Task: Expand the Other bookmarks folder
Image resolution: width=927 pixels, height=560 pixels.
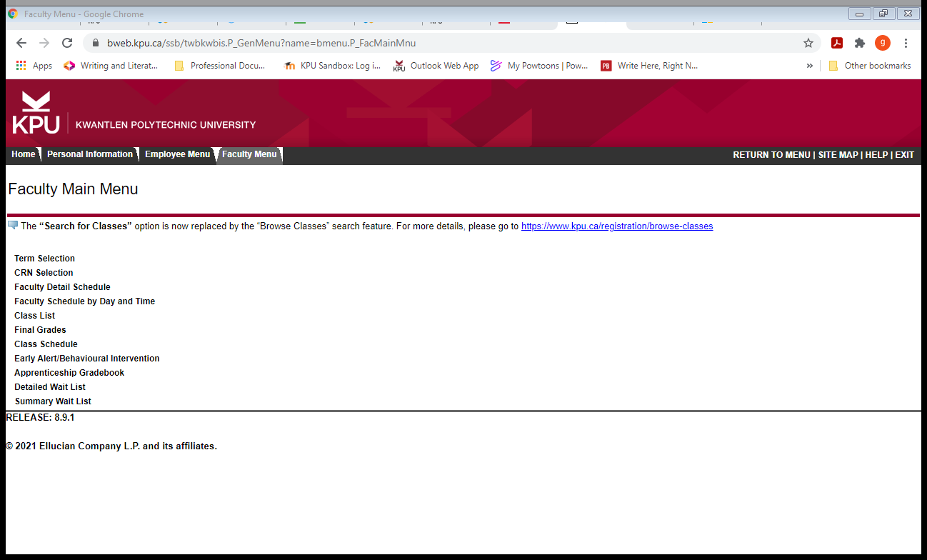Action: [x=870, y=65]
